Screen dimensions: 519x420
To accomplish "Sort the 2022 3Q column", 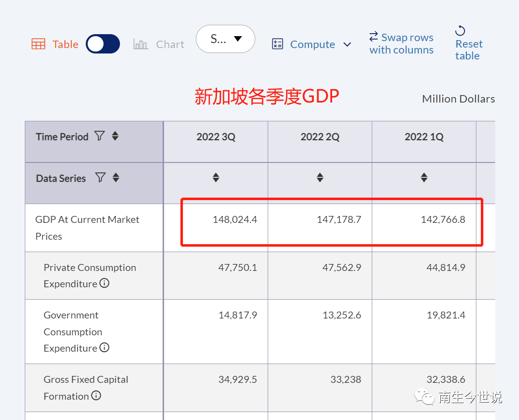I will pyautogui.click(x=216, y=177).
